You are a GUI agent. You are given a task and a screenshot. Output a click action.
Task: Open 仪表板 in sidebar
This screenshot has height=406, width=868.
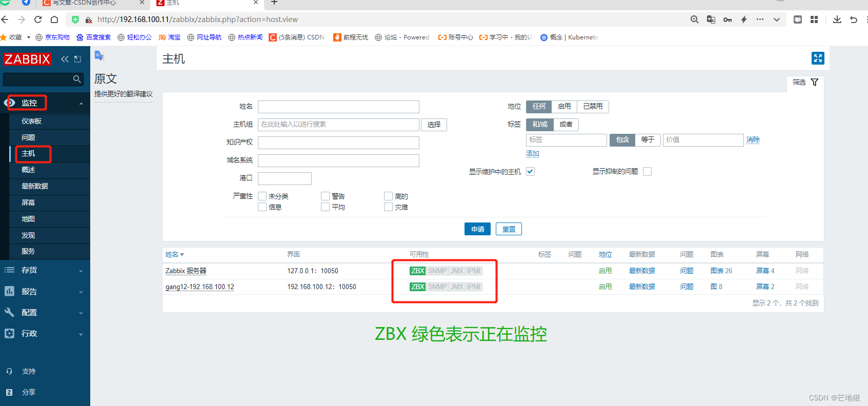point(50,121)
